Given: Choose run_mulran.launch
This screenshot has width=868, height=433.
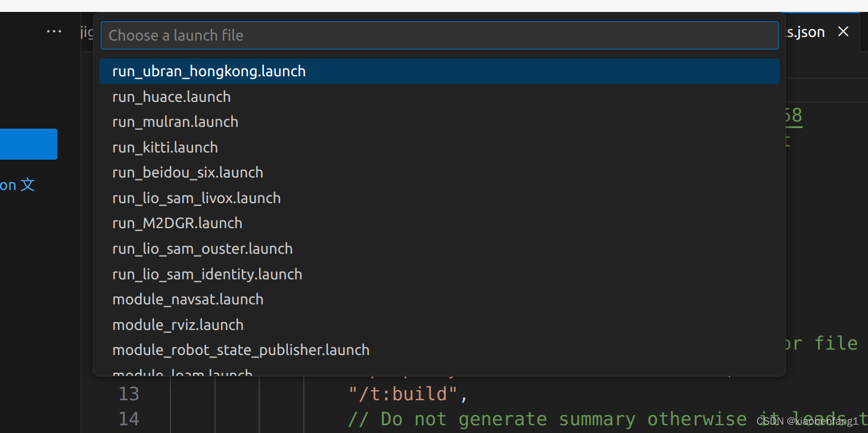Looking at the screenshot, I should click(439, 122).
